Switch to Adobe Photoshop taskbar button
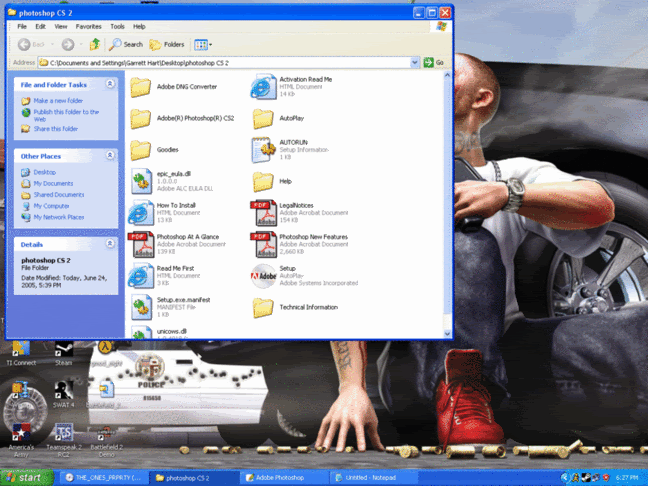648x486 pixels. pos(284,478)
